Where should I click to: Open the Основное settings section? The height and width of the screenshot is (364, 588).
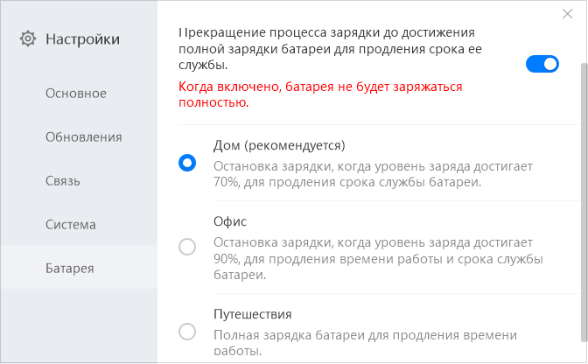click(76, 94)
